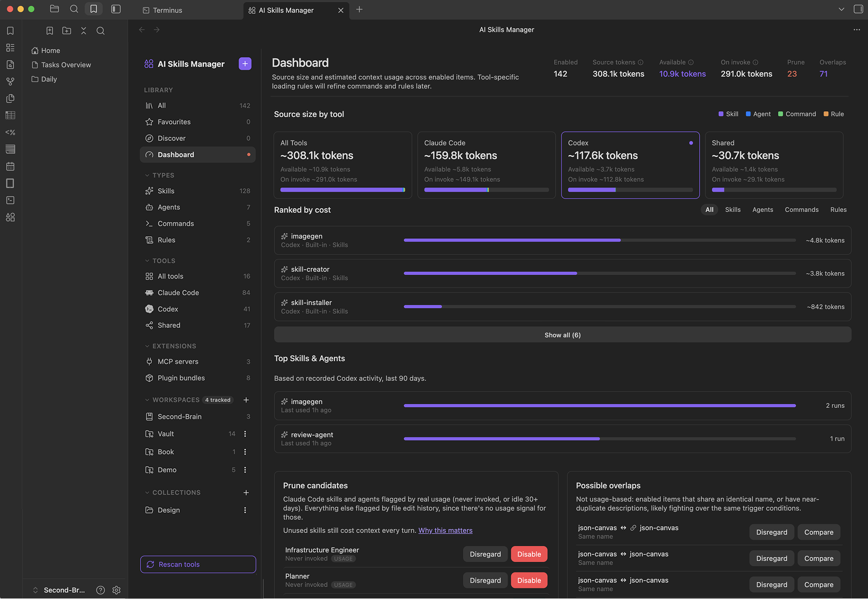Click the purple plus add button
Screen dimensions: 868x599
[245, 64]
